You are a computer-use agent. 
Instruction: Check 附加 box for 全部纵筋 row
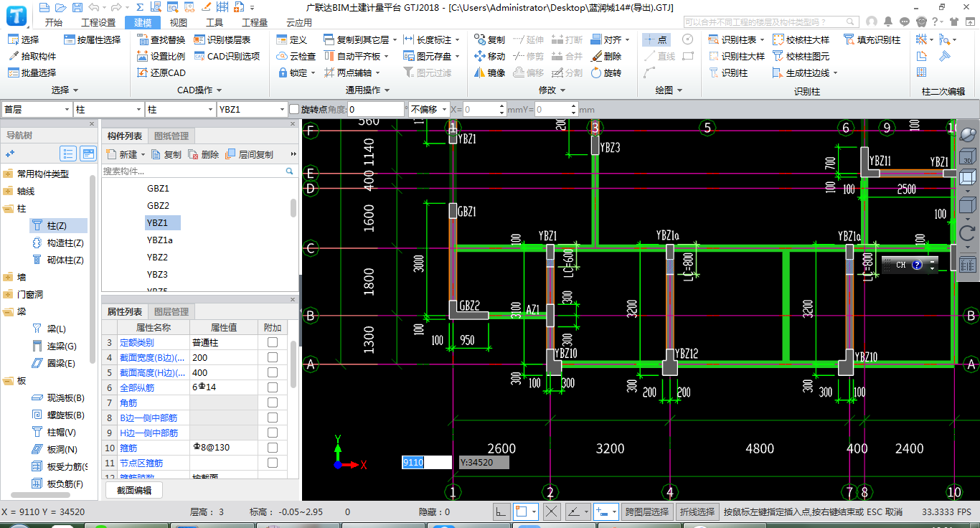[x=273, y=387]
